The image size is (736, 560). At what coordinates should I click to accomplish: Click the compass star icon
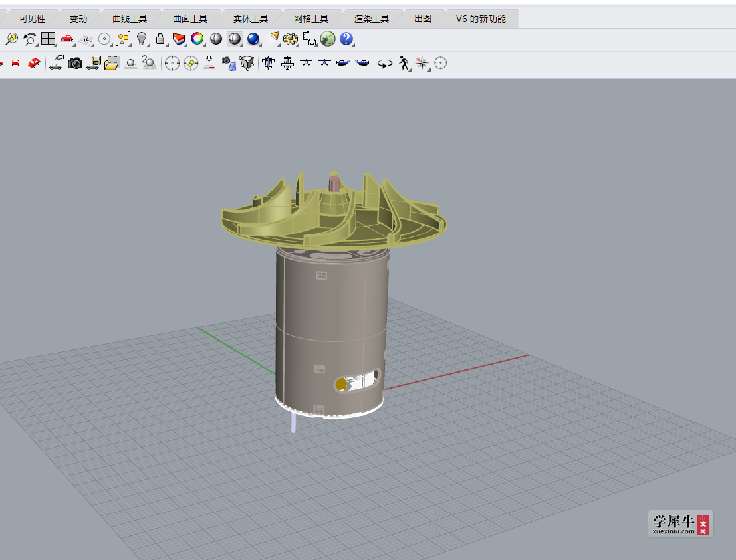point(422,63)
